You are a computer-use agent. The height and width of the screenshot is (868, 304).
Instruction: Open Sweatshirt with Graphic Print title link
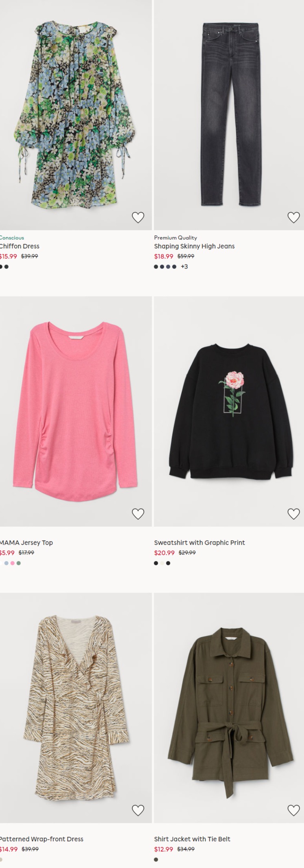pos(200,543)
